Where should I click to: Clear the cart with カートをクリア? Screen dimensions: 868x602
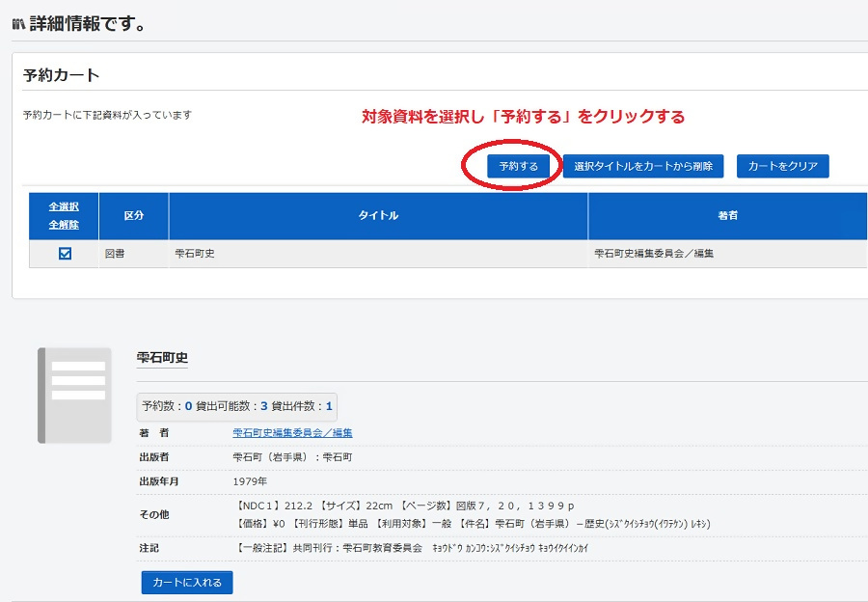pyautogui.click(x=783, y=166)
